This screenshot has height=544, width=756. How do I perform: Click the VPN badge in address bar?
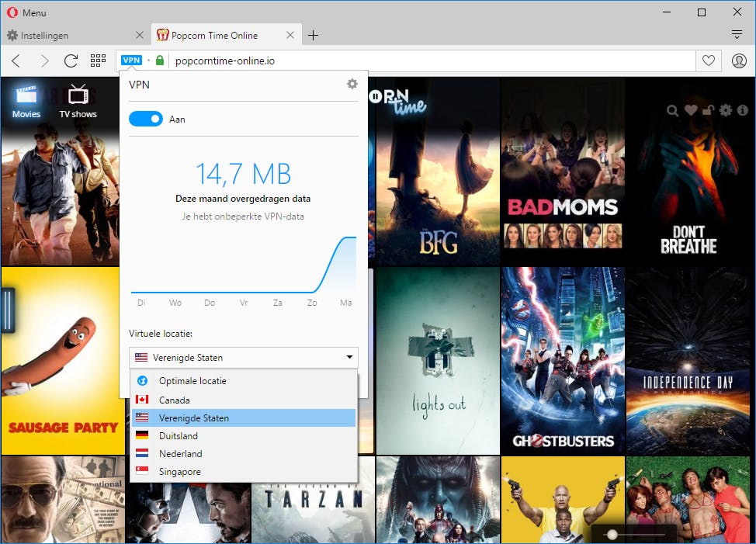pyautogui.click(x=131, y=61)
